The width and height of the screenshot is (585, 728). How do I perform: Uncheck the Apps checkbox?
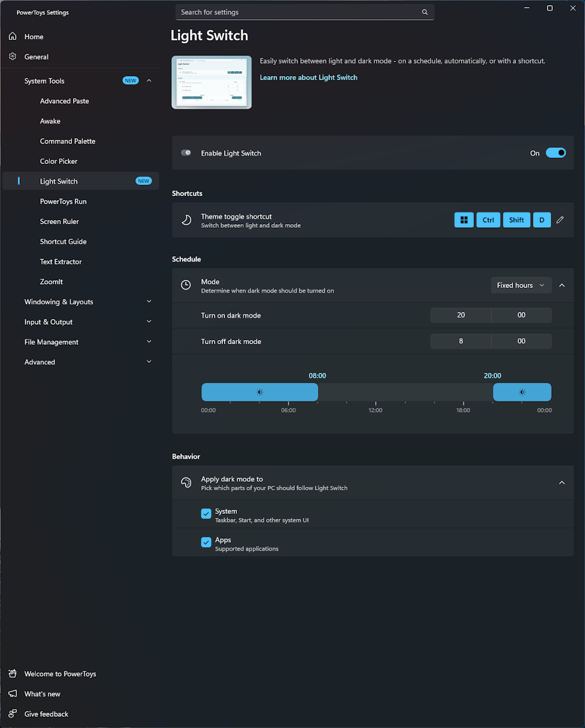coord(206,542)
